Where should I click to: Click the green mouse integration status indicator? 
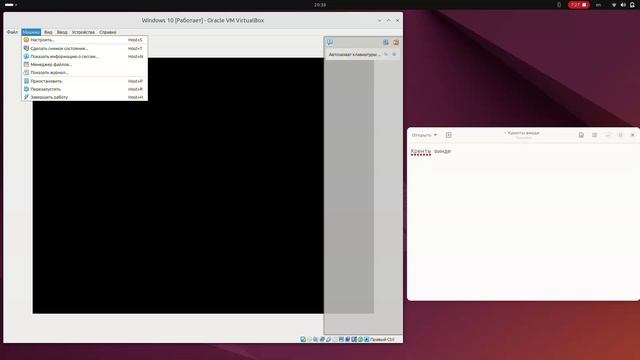(x=360, y=339)
